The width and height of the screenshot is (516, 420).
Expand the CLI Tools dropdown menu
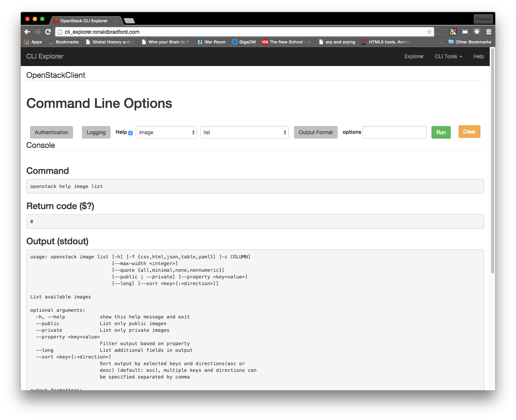point(449,56)
